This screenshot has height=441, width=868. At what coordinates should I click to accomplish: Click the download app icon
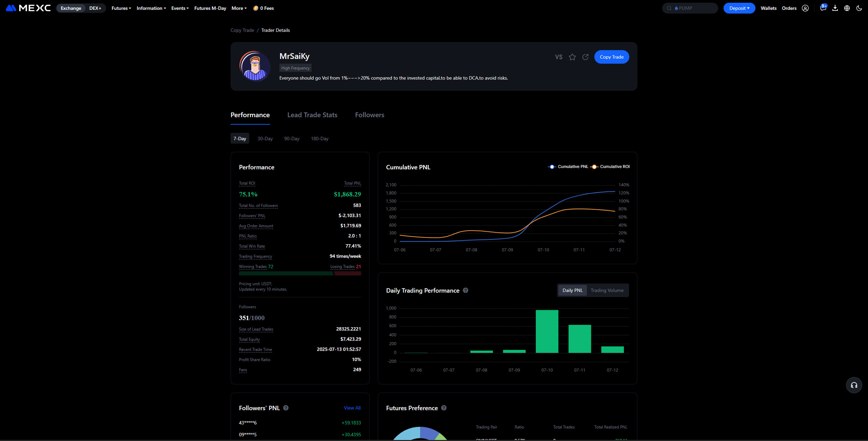835,8
